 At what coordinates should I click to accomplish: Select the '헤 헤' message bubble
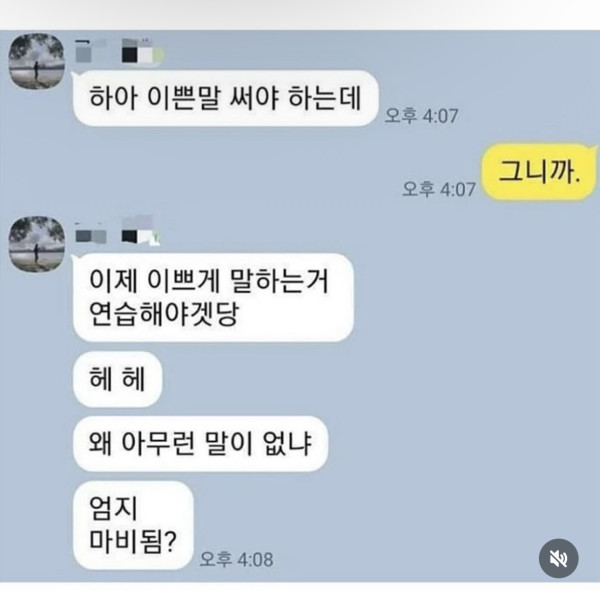[117, 379]
